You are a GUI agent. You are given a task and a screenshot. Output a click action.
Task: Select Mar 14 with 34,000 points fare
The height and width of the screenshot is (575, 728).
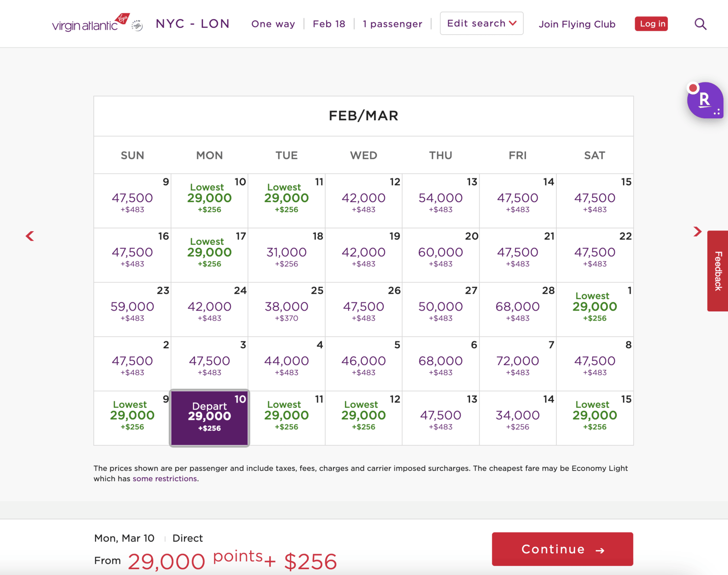517,417
